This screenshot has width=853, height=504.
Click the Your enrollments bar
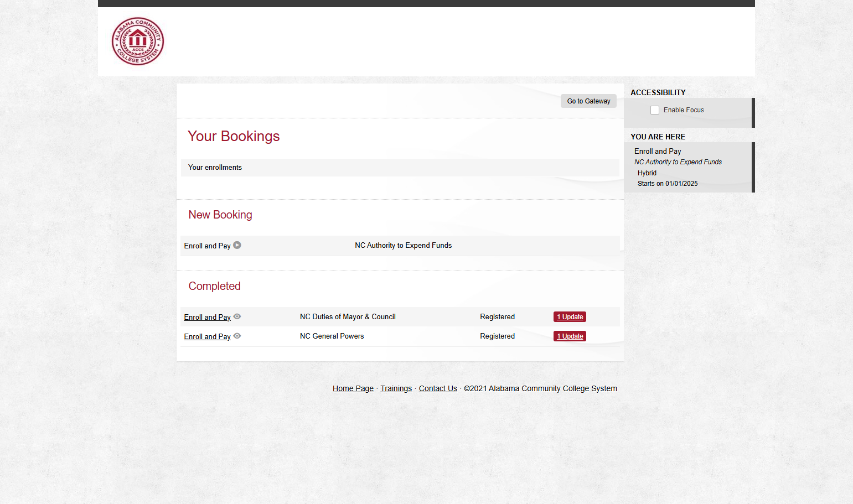400,168
